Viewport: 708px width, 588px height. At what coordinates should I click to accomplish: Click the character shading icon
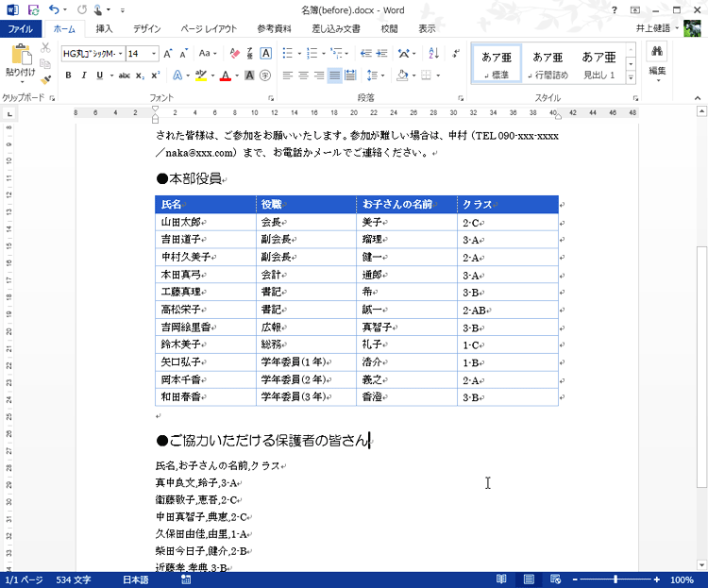[x=249, y=76]
